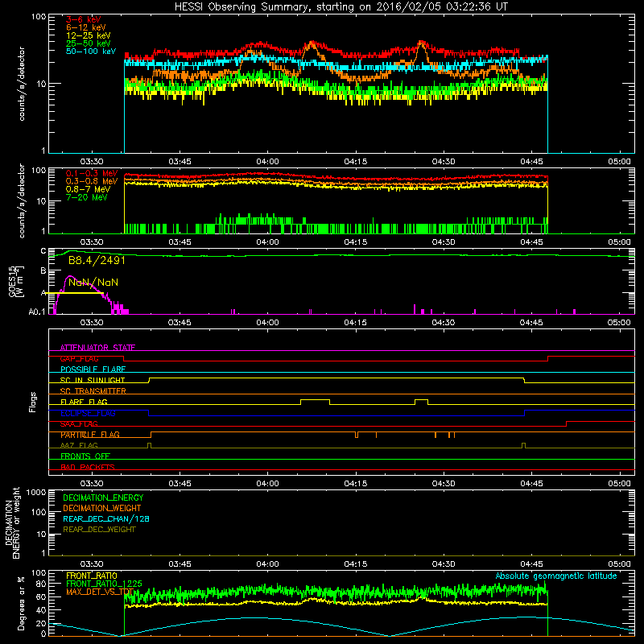The height and width of the screenshot is (644, 644).
Task: Click the REAR_DEC_CHAN/128 legend label
Action: pos(106,518)
